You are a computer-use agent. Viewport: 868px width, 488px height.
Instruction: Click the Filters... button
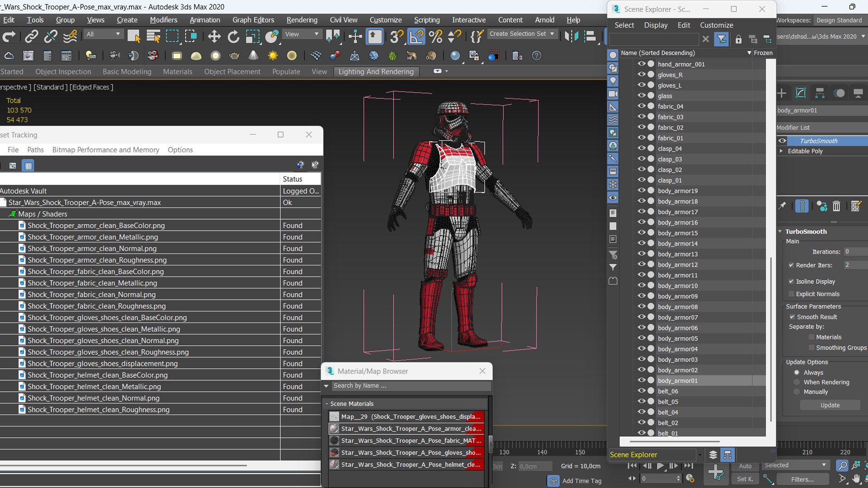[802, 479]
